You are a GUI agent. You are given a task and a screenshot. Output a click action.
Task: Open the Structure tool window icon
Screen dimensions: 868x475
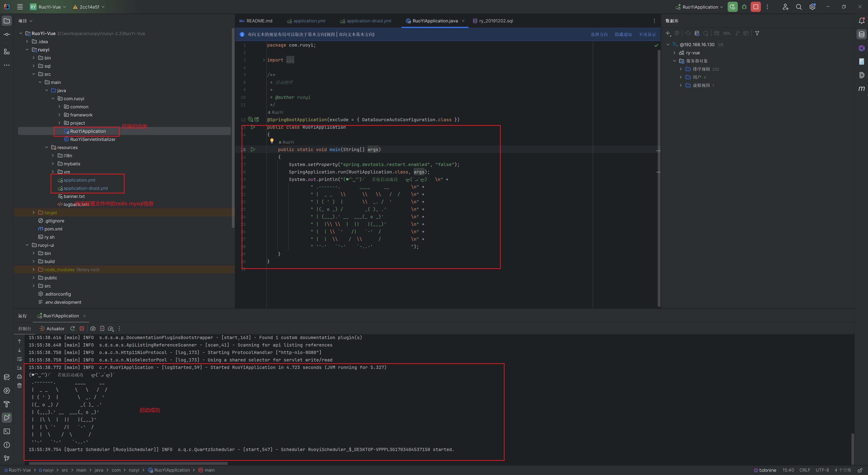(x=7, y=52)
